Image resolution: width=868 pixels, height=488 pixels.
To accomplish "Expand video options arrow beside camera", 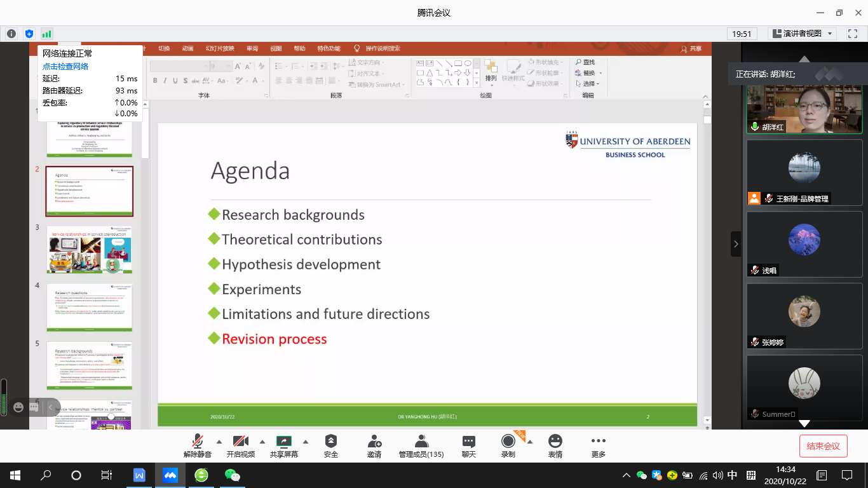I will [x=262, y=442].
